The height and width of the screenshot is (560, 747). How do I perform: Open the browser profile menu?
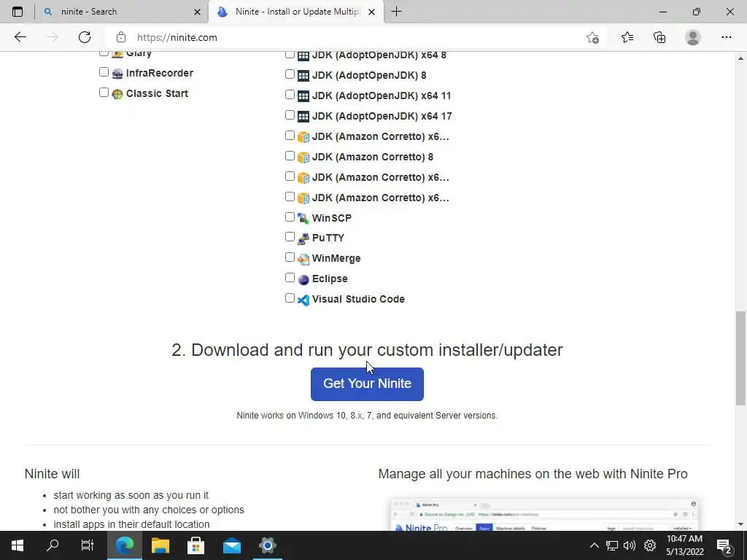pos(693,37)
